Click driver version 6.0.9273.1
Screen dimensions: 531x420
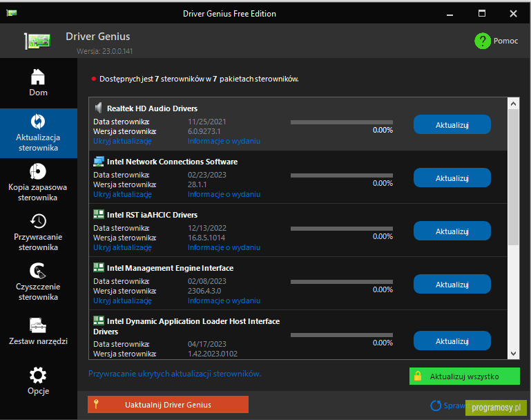[204, 131]
